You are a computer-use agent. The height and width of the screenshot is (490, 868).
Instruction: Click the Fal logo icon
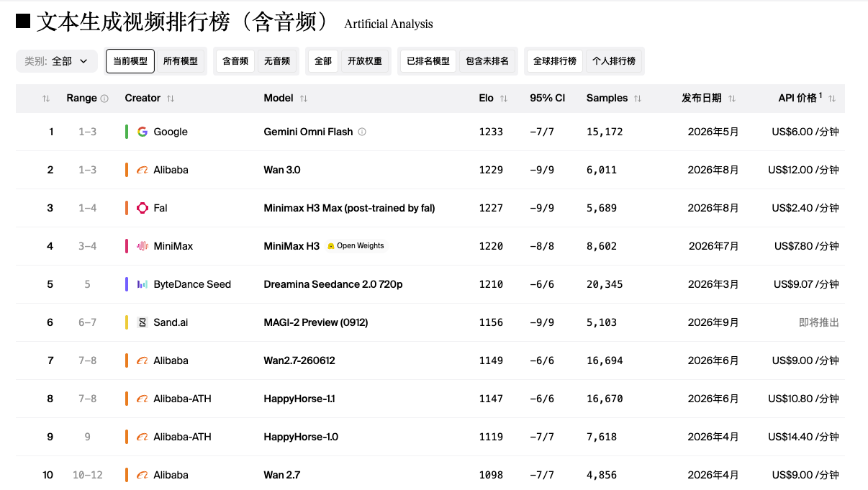tap(143, 208)
